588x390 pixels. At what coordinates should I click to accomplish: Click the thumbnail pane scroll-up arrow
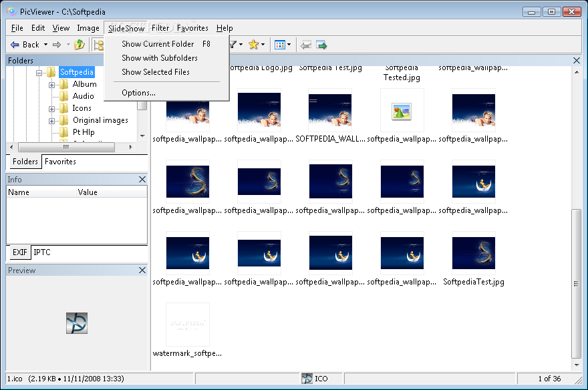click(577, 72)
